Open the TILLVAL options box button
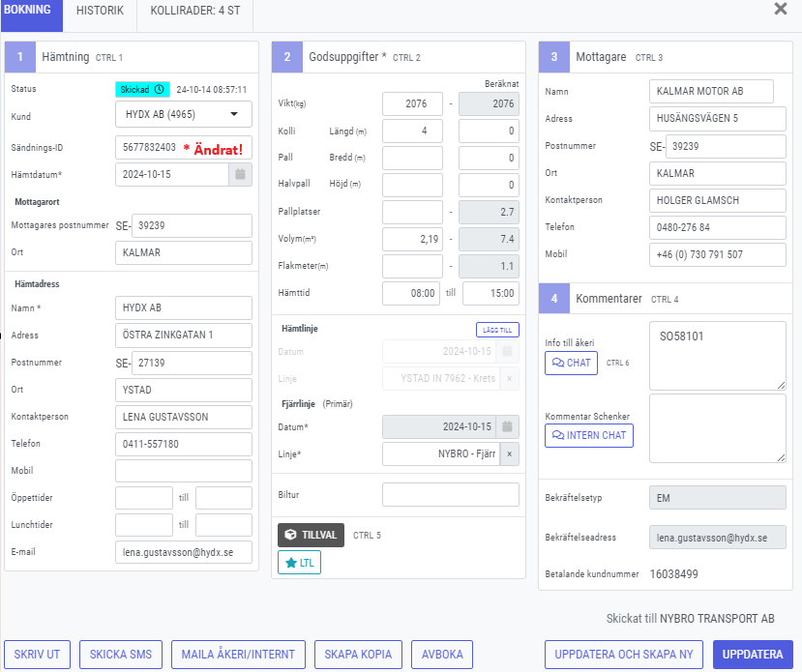The width and height of the screenshot is (802, 672). (x=311, y=535)
